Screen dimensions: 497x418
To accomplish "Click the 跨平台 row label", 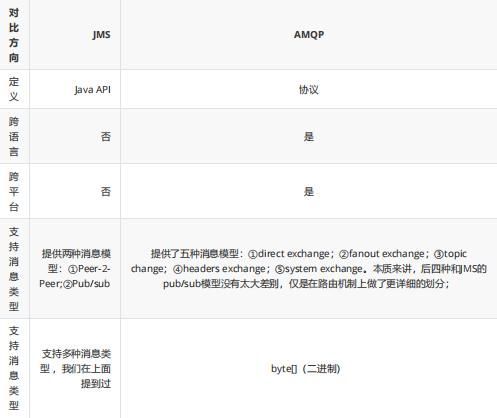I will coord(14,191).
